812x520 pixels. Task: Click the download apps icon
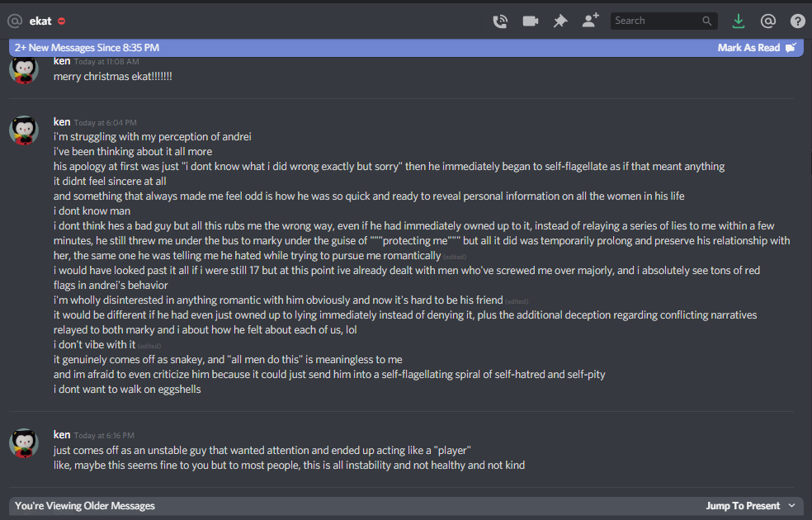pos(738,21)
